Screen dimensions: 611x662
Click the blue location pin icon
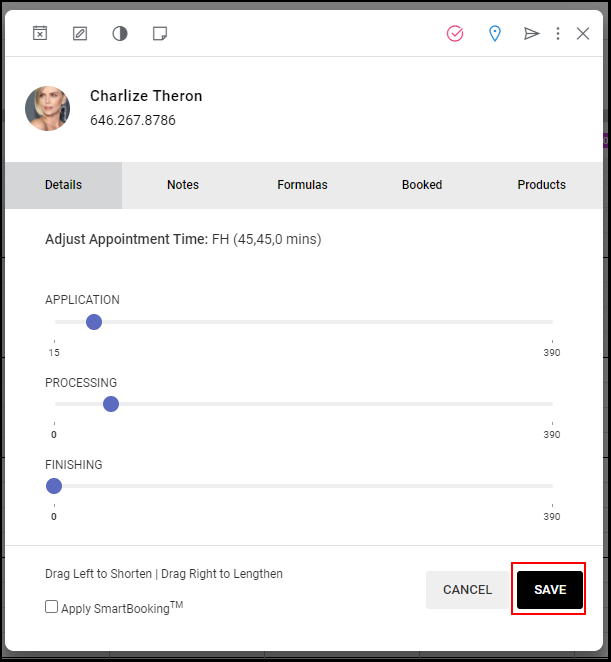point(494,33)
